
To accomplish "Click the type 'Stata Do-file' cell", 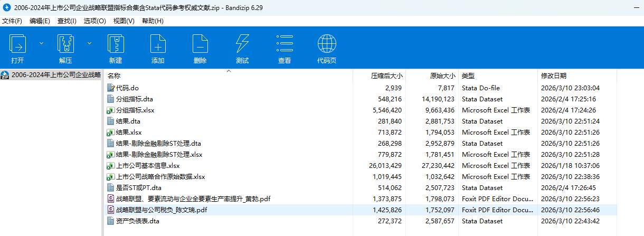I will [480, 88].
